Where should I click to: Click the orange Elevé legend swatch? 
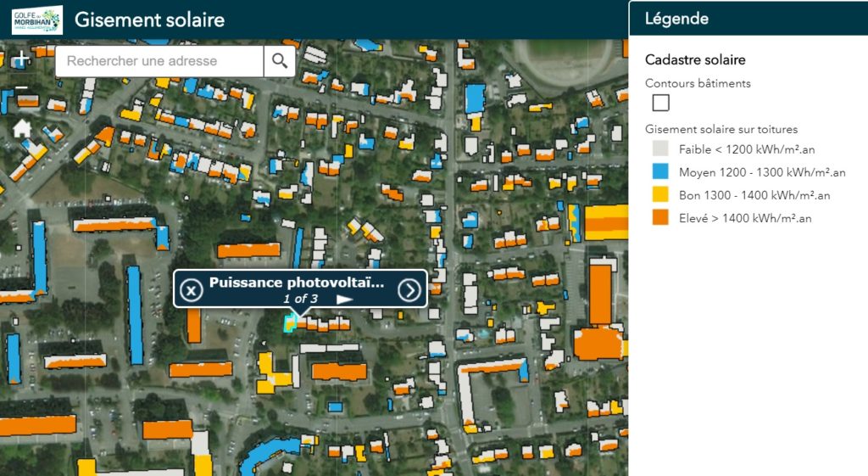pyautogui.click(x=659, y=217)
